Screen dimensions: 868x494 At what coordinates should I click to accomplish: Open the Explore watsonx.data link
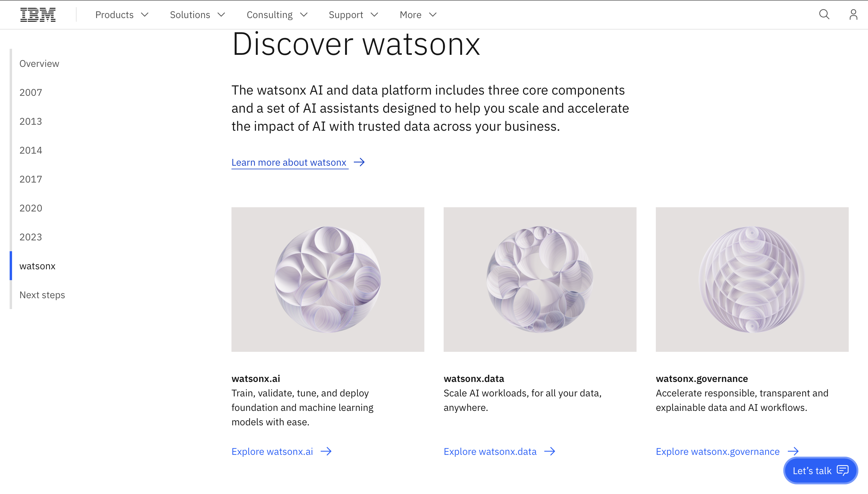490,451
